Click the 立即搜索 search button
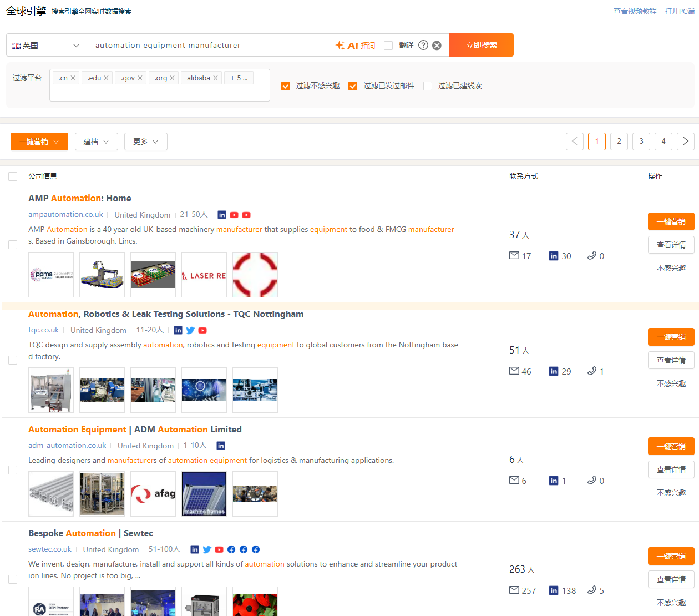The width and height of the screenshot is (699, 616). [x=482, y=45]
